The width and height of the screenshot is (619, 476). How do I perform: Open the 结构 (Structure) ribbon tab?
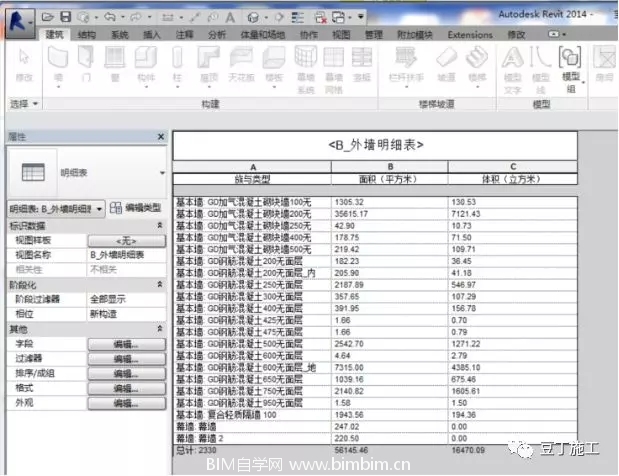(87, 35)
